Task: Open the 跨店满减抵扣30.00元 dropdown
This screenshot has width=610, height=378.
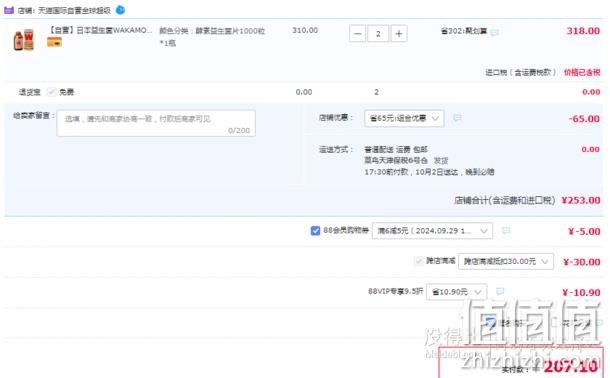Action: pos(506,261)
